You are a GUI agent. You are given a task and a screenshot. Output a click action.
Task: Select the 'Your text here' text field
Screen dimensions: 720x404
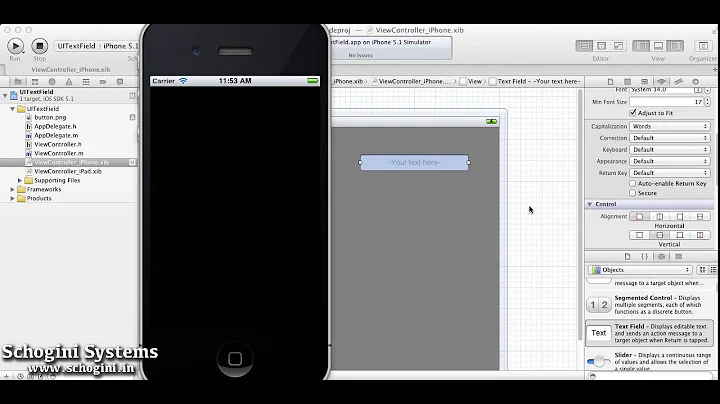414,163
